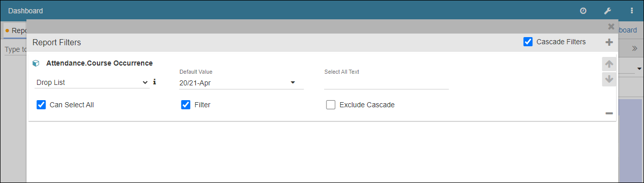Image resolution: width=644 pixels, height=183 pixels.
Task: Open the clock history icon in header
Action: pyautogui.click(x=583, y=11)
